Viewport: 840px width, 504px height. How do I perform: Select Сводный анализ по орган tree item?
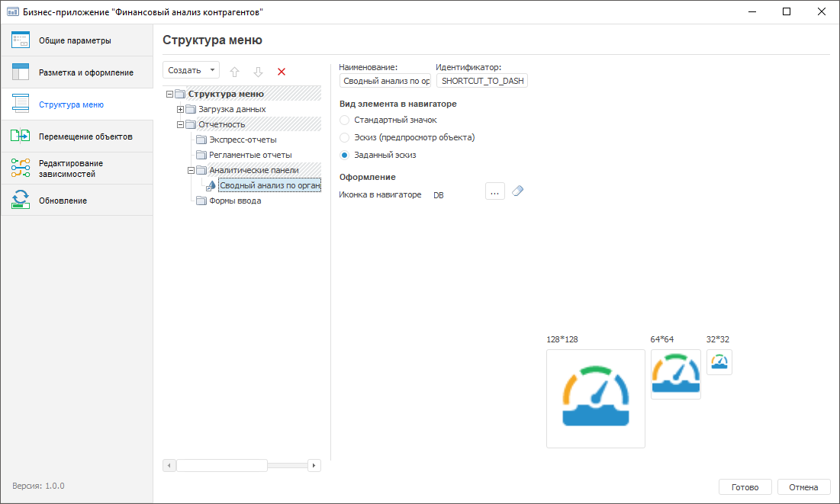270,185
